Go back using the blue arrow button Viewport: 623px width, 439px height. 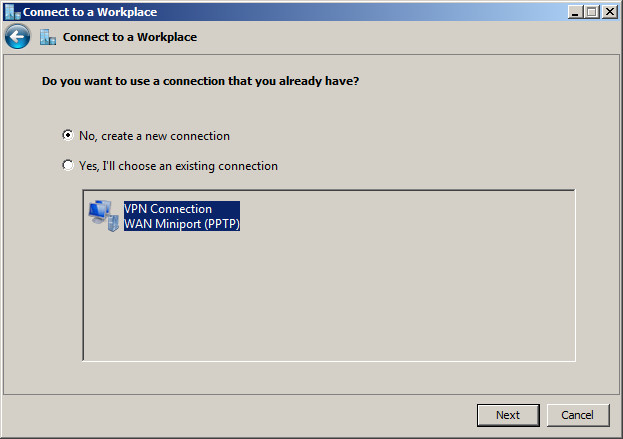(17, 37)
